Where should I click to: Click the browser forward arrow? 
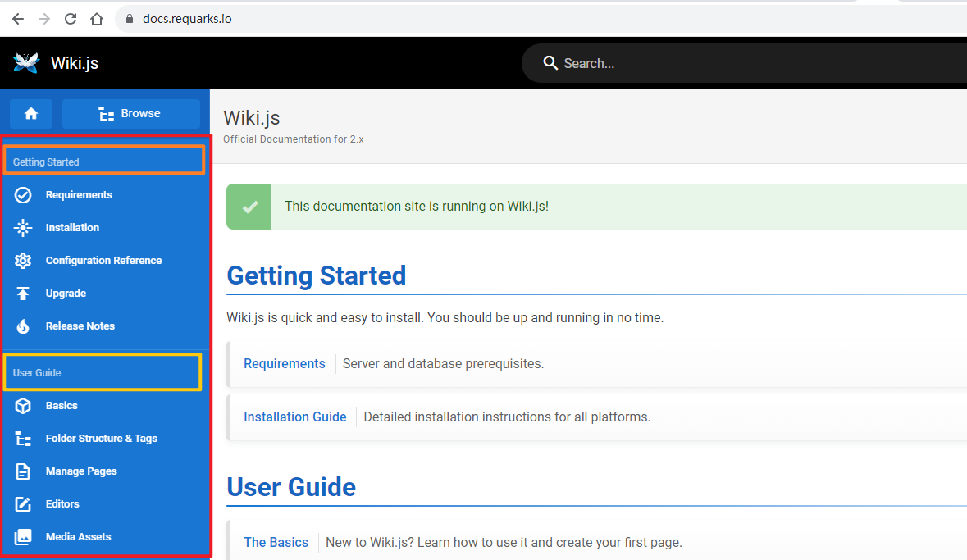click(x=43, y=19)
